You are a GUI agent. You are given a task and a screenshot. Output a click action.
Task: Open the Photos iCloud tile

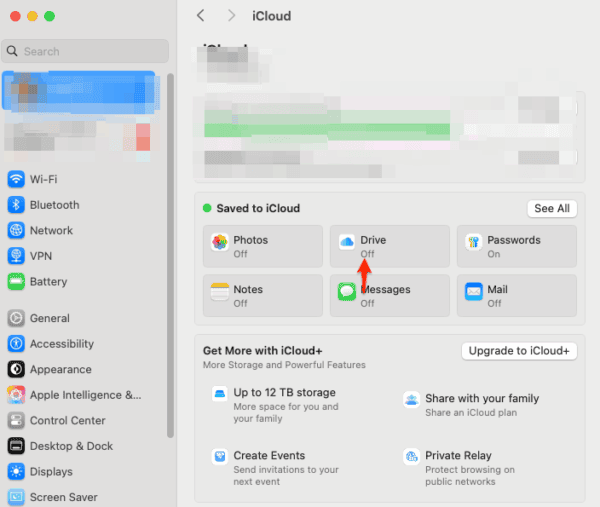click(262, 246)
